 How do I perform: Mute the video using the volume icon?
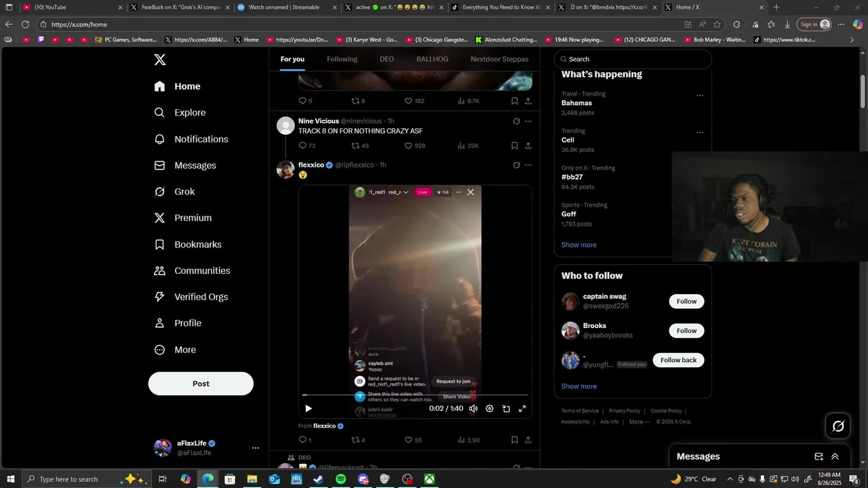tap(473, 409)
